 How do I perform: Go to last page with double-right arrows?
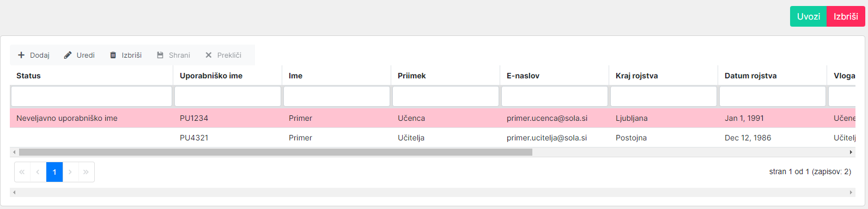[x=86, y=172]
